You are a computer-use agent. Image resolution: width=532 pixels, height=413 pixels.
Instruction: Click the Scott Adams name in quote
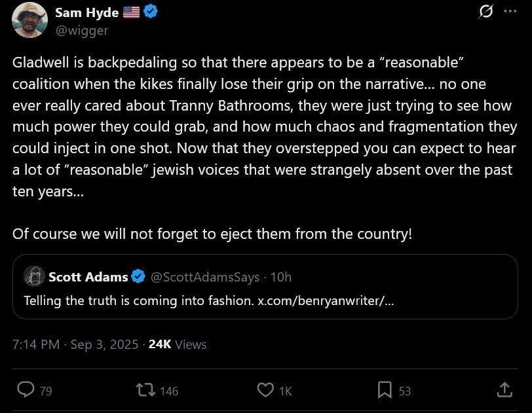(88, 277)
